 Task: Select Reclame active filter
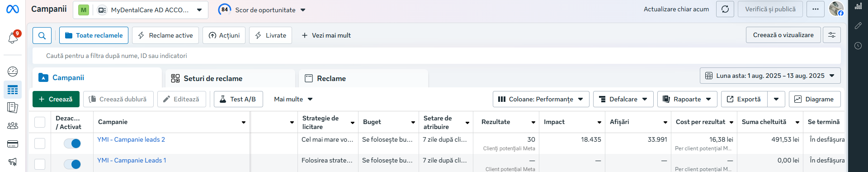point(165,35)
